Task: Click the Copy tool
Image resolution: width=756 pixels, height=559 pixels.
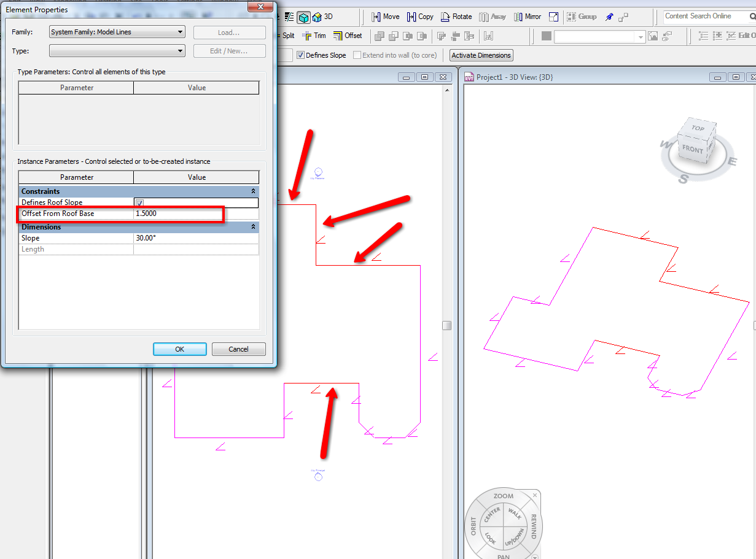Action: 419,17
